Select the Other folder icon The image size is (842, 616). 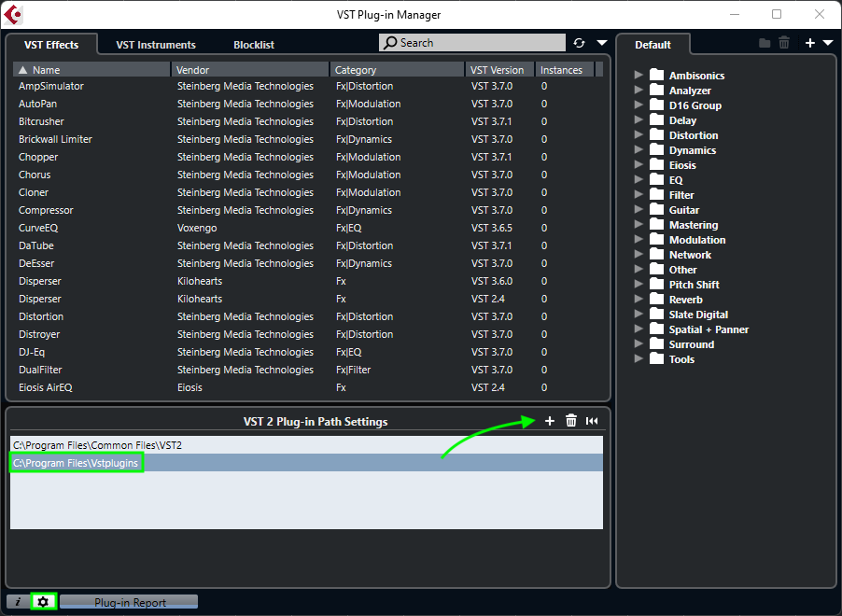(657, 269)
